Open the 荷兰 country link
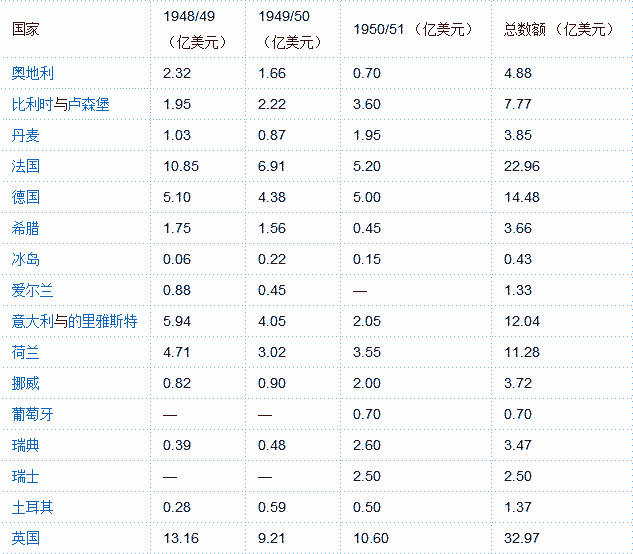The width and height of the screenshot is (633, 554). 26,352
